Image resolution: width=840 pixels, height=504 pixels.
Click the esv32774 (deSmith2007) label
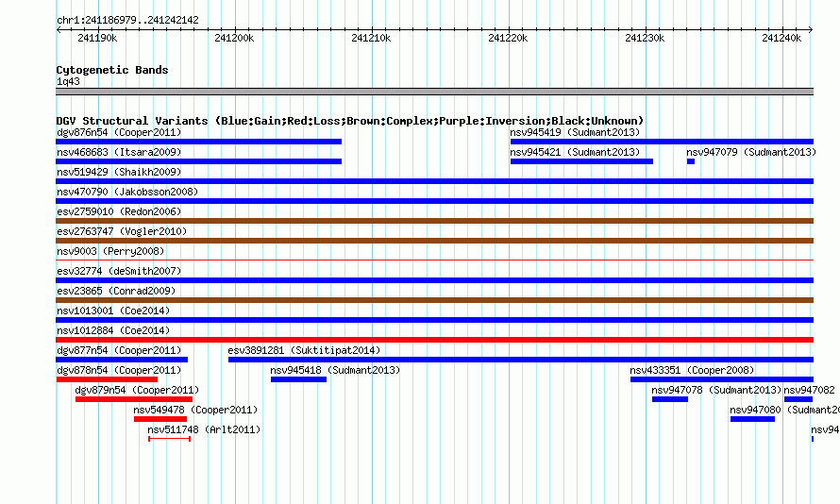tap(119, 271)
